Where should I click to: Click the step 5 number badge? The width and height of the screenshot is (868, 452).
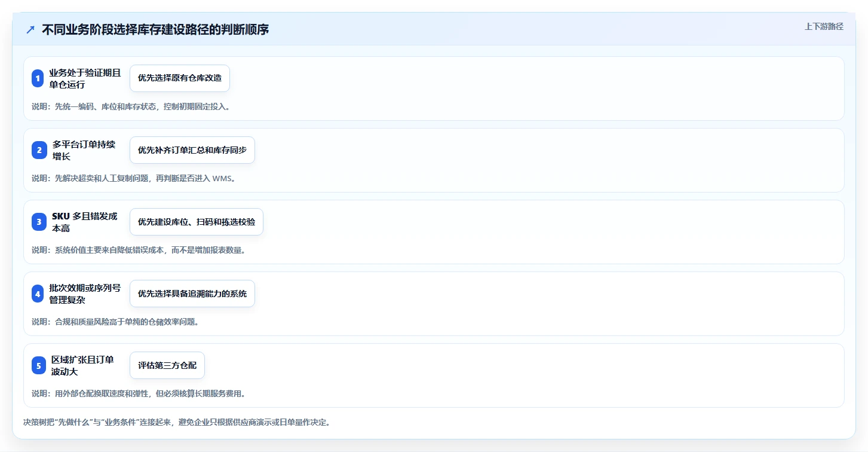(x=39, y=365)
